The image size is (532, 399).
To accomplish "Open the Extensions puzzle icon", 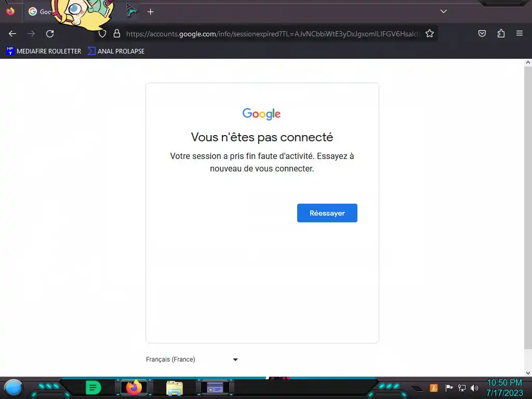I will click(501, 34).
